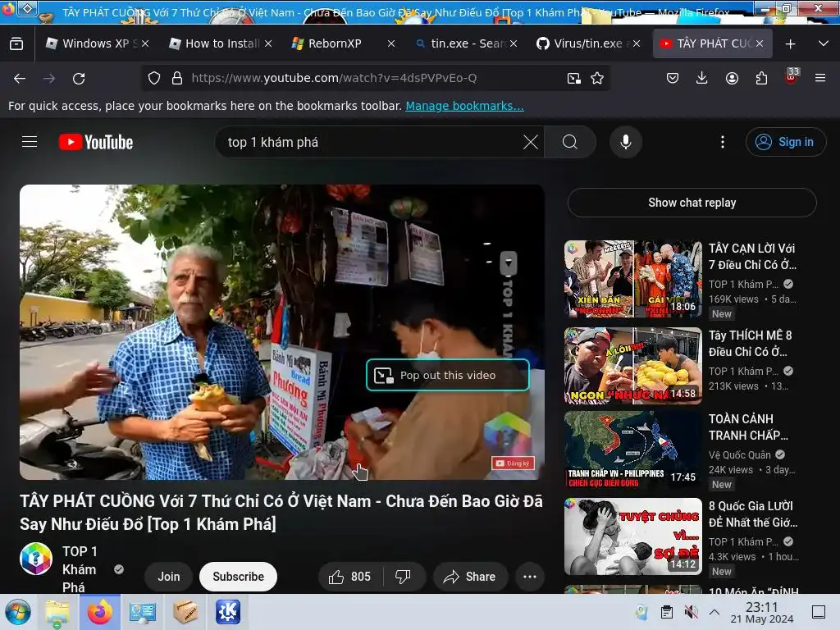Open a new browser tab

coord(790,44)
